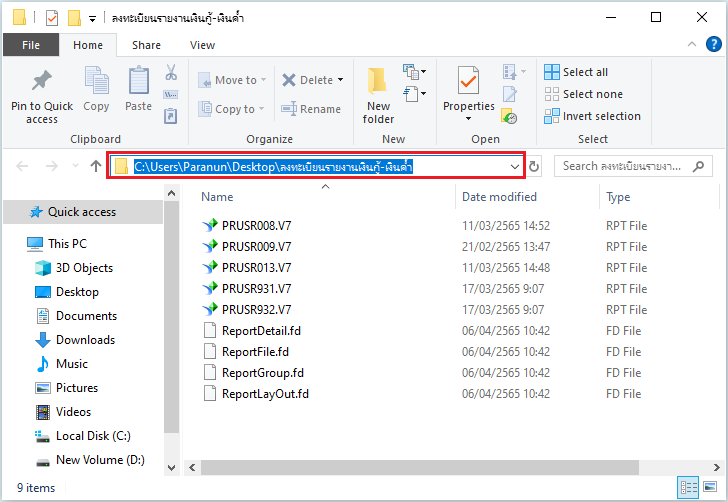Click the Up arrow navigation button
The image size is (728, 502).
[x=96, y=167]
